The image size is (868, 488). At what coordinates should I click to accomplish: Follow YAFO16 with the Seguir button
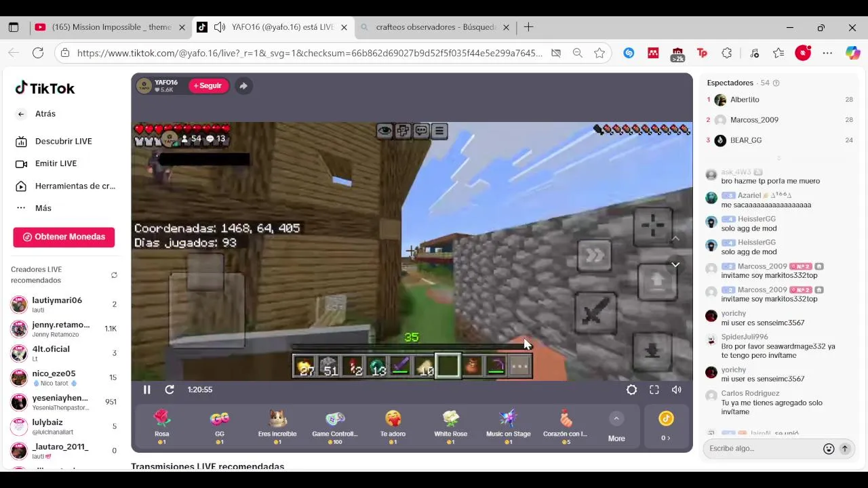(x=208, y=86)
